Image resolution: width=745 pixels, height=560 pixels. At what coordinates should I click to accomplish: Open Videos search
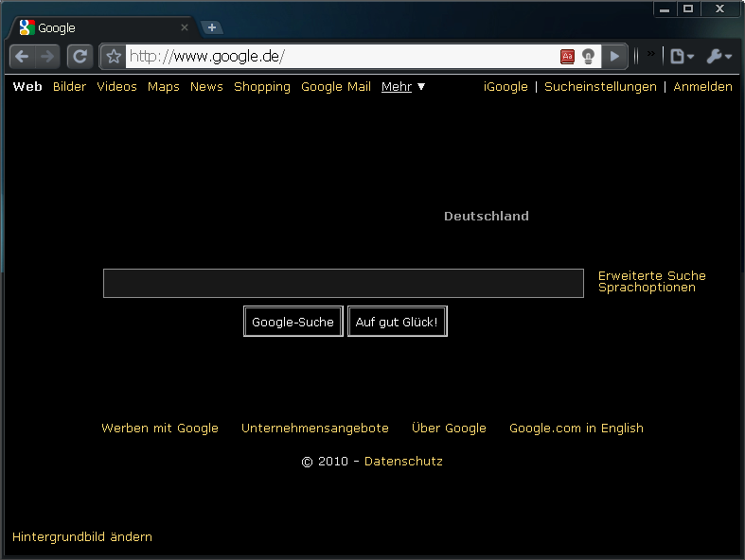(116, 87)
